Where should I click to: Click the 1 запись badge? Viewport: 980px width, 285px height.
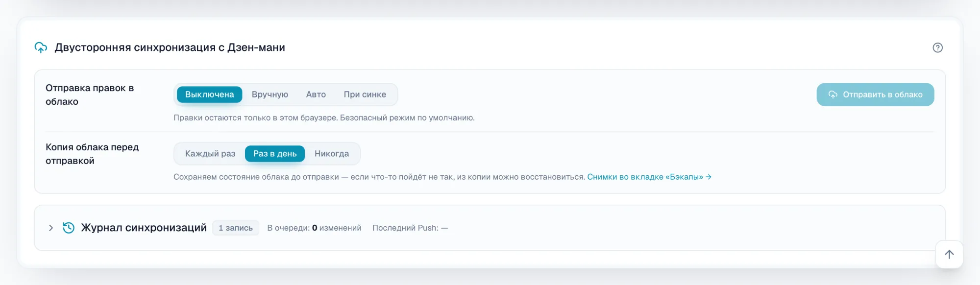point(236,228)
